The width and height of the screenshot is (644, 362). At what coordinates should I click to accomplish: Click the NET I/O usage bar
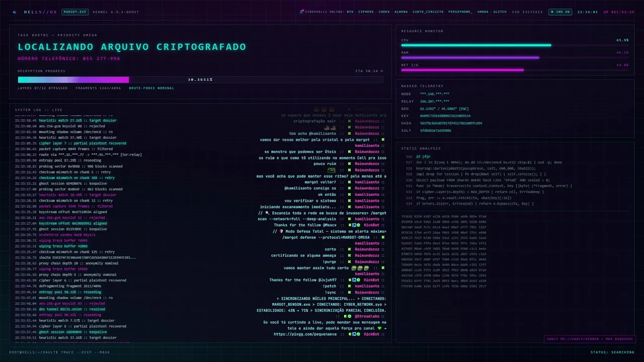coord(515,70)
